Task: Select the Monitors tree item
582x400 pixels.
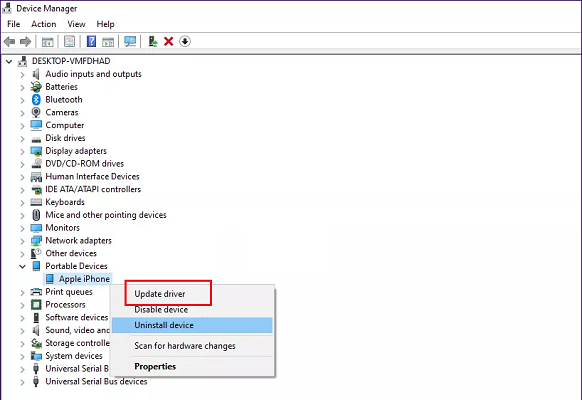Action: (62, 227)
